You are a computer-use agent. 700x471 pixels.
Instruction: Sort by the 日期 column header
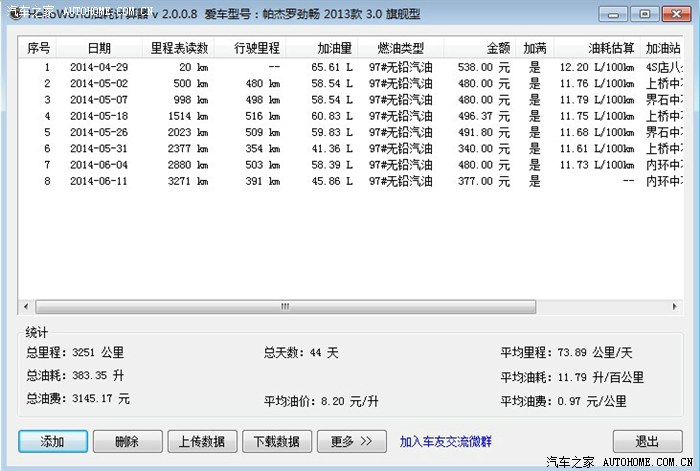coord(99,48)
